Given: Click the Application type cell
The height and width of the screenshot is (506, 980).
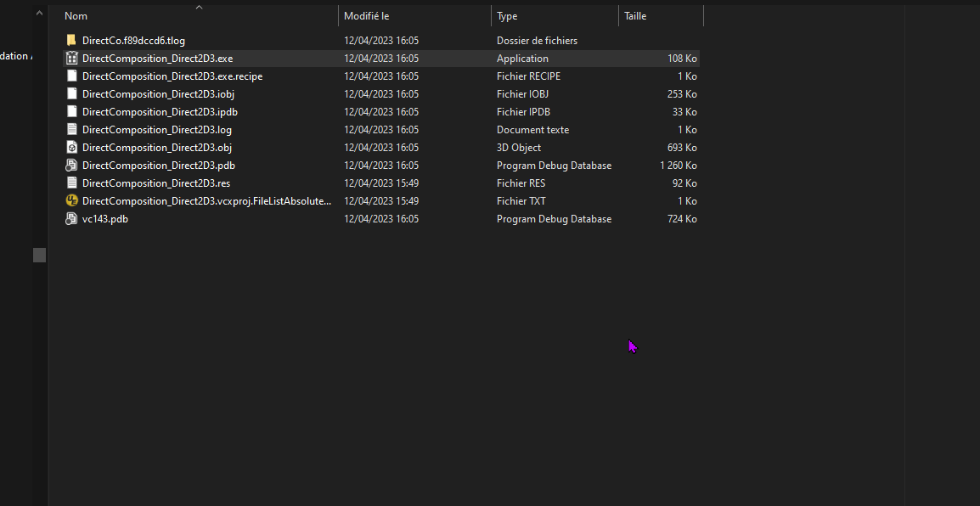Looking at the screenshot, I should pyautogui.click(x=522, y=58).
